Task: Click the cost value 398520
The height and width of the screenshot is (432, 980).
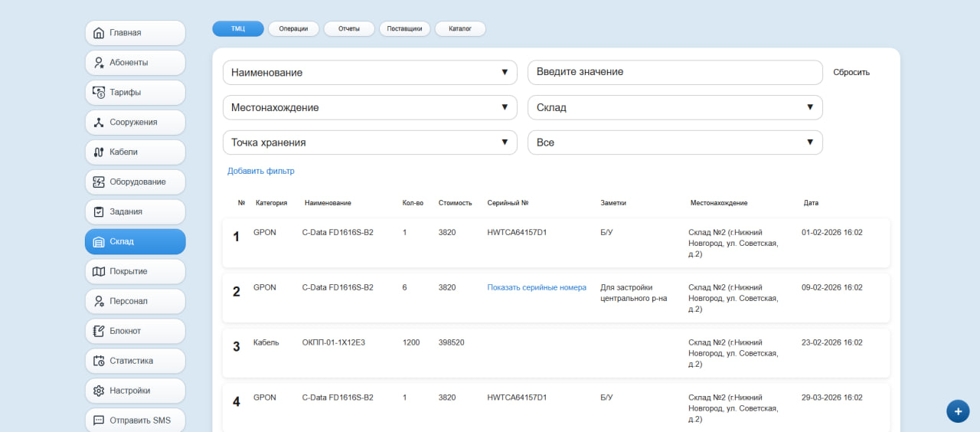Action: tap(452, 343)
